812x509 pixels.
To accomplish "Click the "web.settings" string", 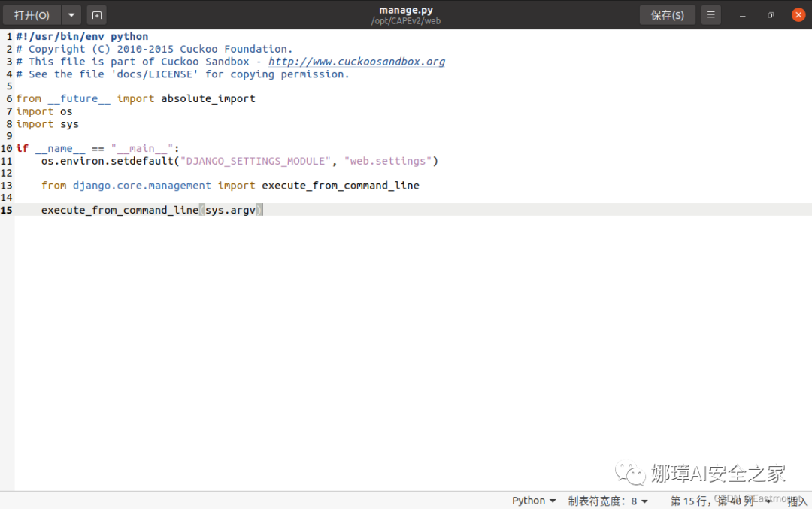I will 387,161.
